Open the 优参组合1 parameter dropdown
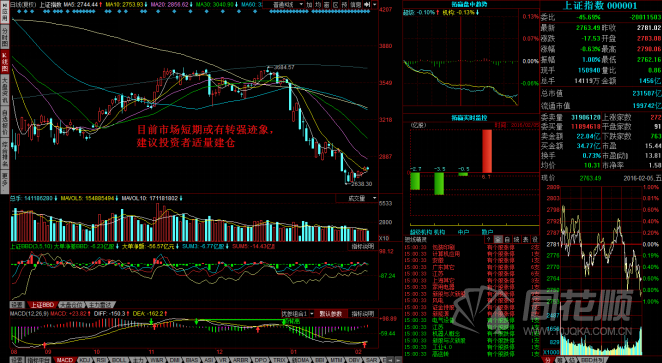662x363 pixels. (298, 314)
